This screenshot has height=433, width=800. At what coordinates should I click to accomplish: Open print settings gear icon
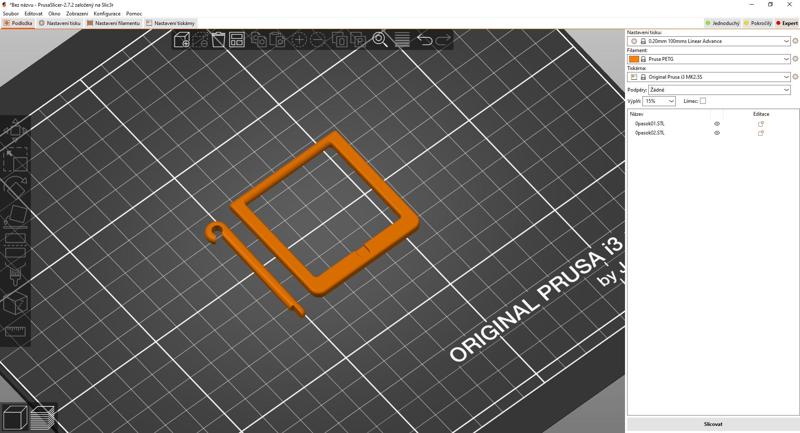click(795, 41)
